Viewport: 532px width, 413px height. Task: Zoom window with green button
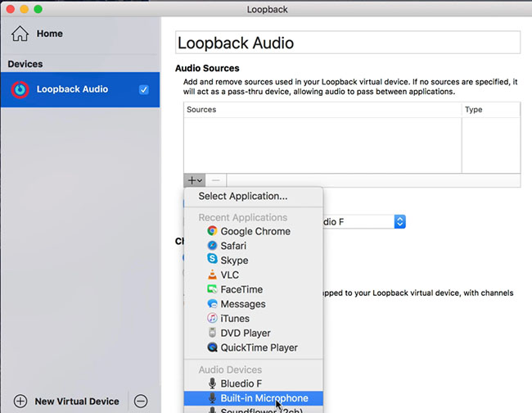(38, 9)
